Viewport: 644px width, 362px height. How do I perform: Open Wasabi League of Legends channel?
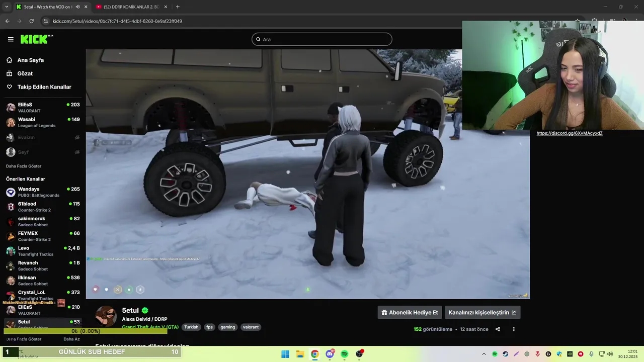[x=43, y=122]
